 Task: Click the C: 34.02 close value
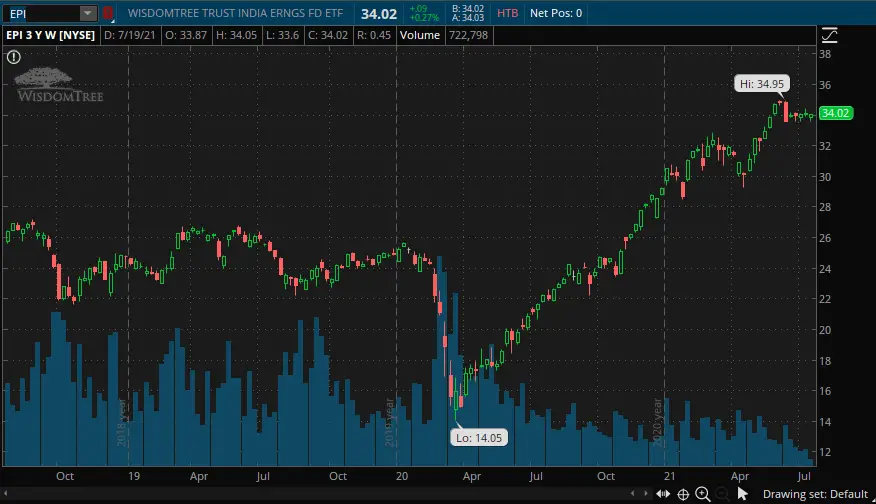point(328,35)
